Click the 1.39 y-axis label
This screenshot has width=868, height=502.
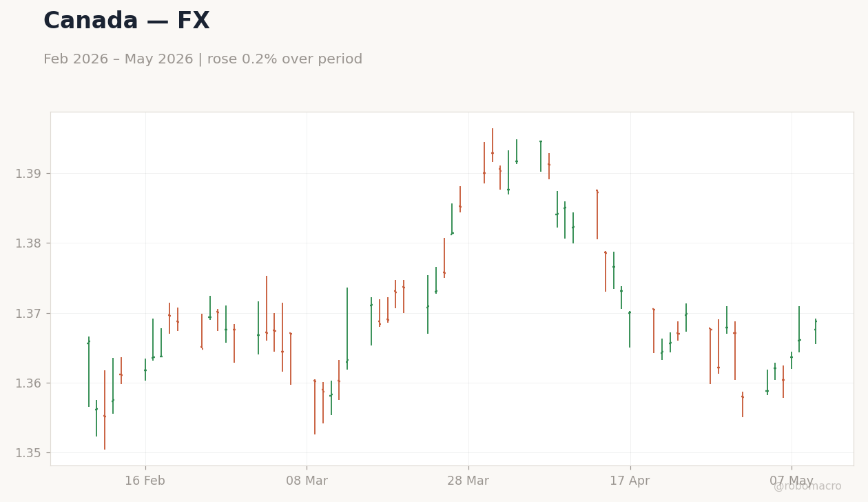click(28, 174)
